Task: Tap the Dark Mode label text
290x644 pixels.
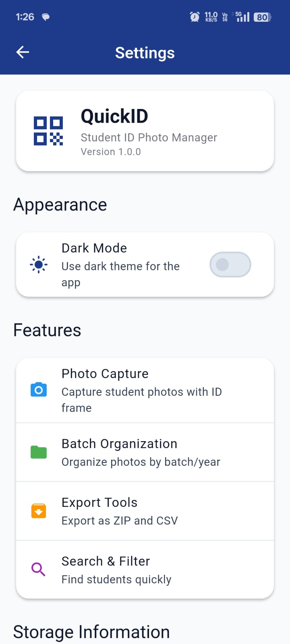Action: [x=94, y=248]
